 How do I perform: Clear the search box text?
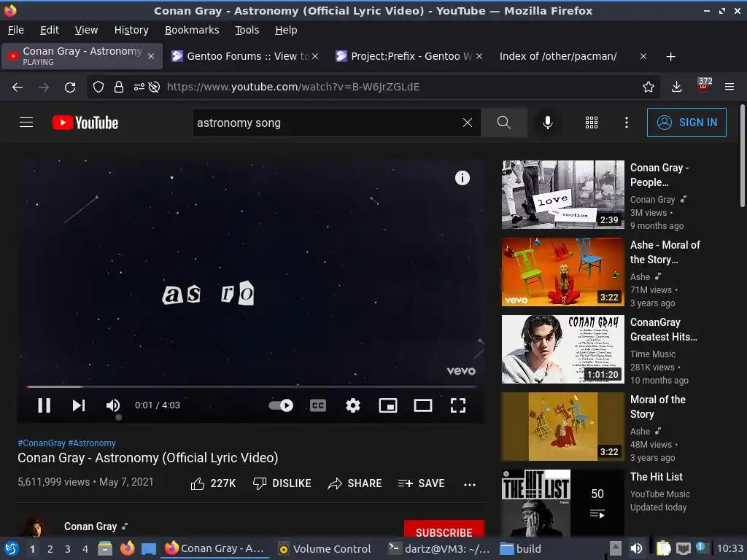(x=468, y=122)
